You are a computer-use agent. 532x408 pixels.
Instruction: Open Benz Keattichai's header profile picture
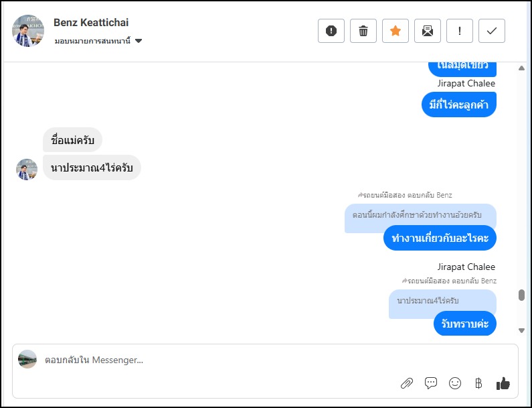point(28,31)
